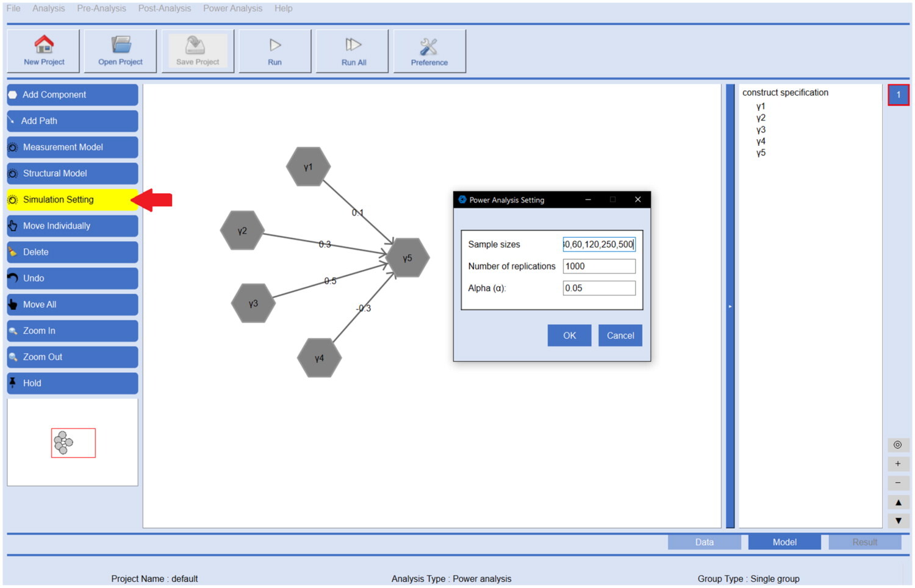
Task: Switch to the Model tab
Action: 784,542
